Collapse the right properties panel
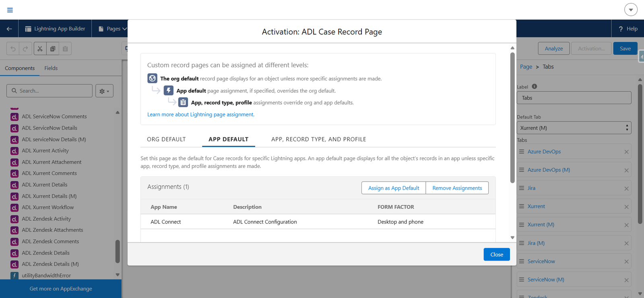This screenshot has height=298, width=644. (642, 57)
